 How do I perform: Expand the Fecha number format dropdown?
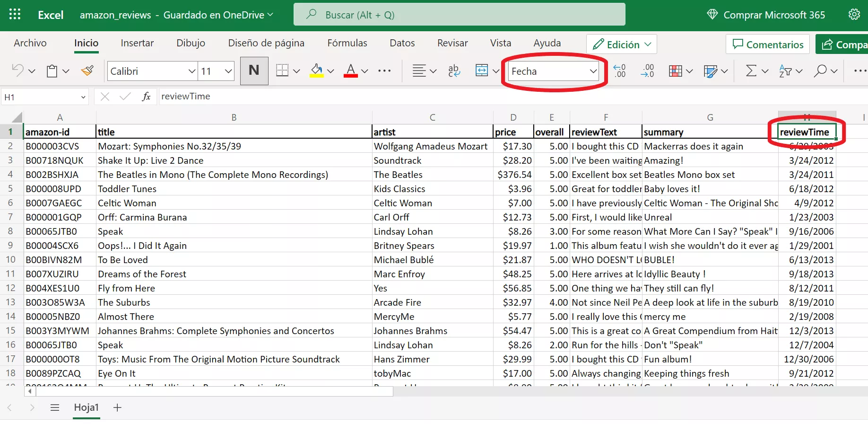(x=593, y=71)
